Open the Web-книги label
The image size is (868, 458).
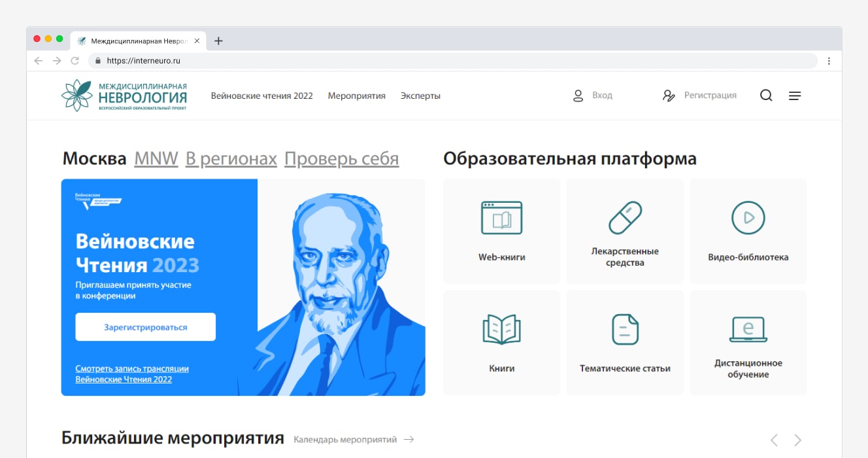(x=502, y=257)
